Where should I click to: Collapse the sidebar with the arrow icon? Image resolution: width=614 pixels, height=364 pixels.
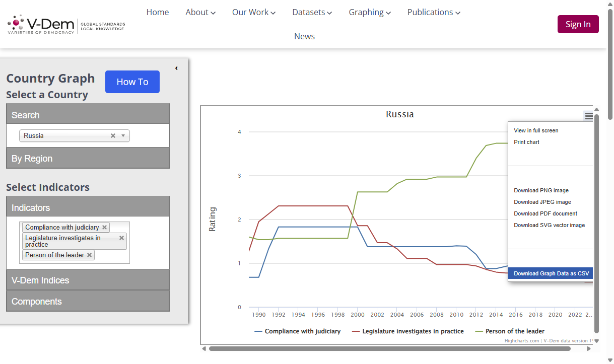tap(176, 68)
